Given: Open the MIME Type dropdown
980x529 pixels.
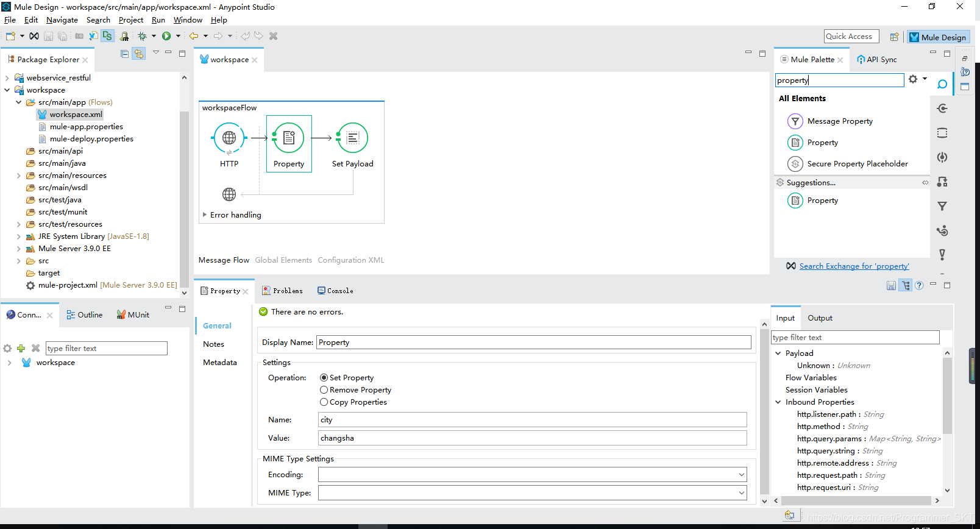Looking at the screenshot, I should click(x=741, y=493).
